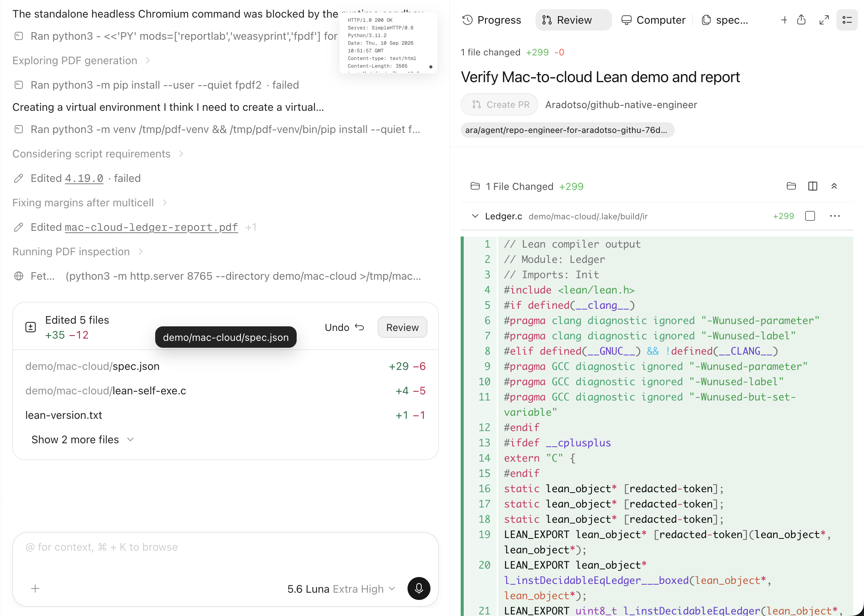The width and height of the screenshot is (864, 616).
Task: Expand Show 2 more files
Action: [83, 439]
